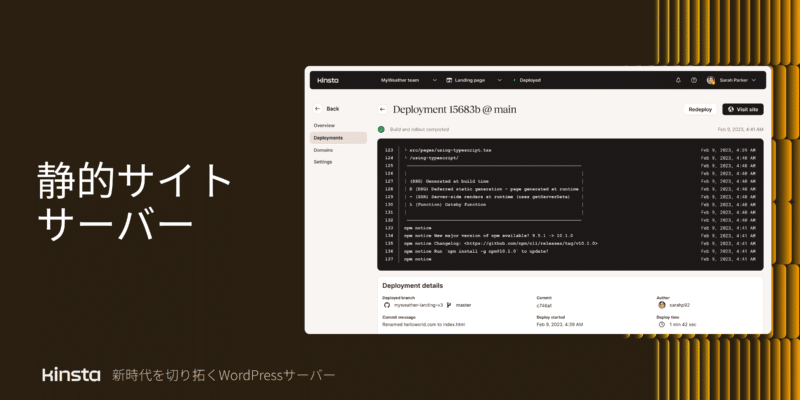
Task: Click the back arrow beside Deployment title
Action: (x=382, y=109)
